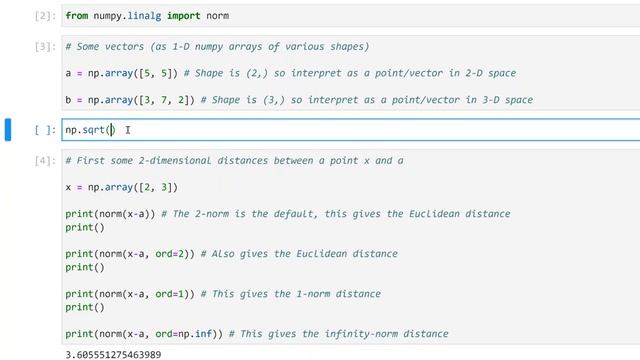Click the empty [ ]: cell prompt
The height and width of the screenshot is (360, 640).
pyautogui.click(x=45, y=130)
